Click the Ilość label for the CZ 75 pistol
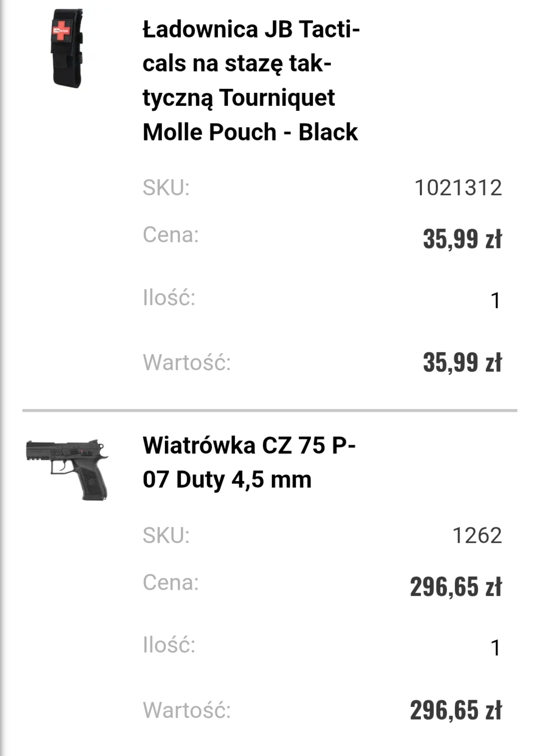This screenshot has height=756, width=540. (x=169, y=645)
